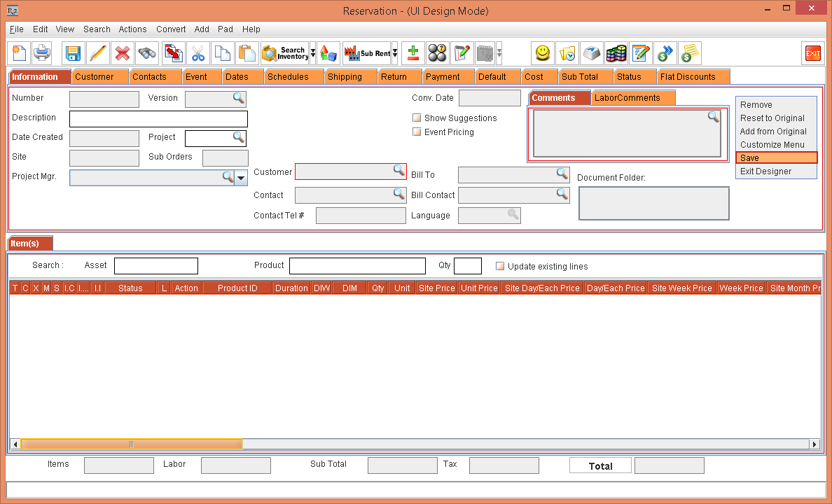The height and width of the screenshot is (504, 832).
Task: Click the yellow smiley face icon
Action: click(x=542, y=53)
